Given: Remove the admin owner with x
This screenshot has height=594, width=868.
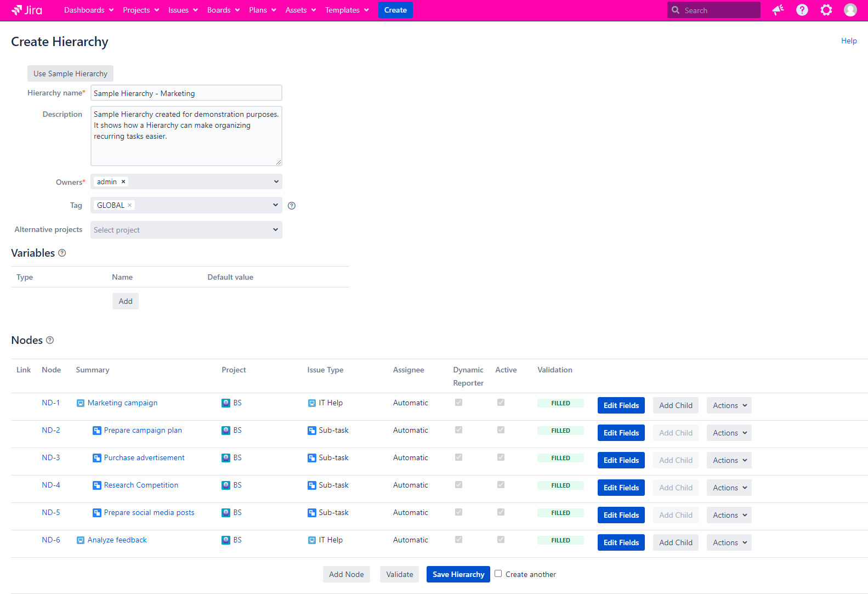Looking at the screenshot, I should tap(123, 182).
